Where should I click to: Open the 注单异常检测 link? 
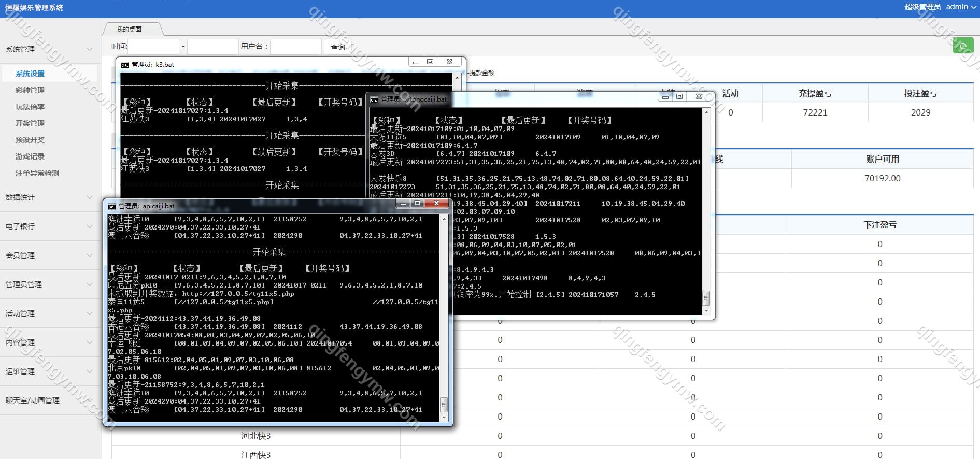click(37, 173)
